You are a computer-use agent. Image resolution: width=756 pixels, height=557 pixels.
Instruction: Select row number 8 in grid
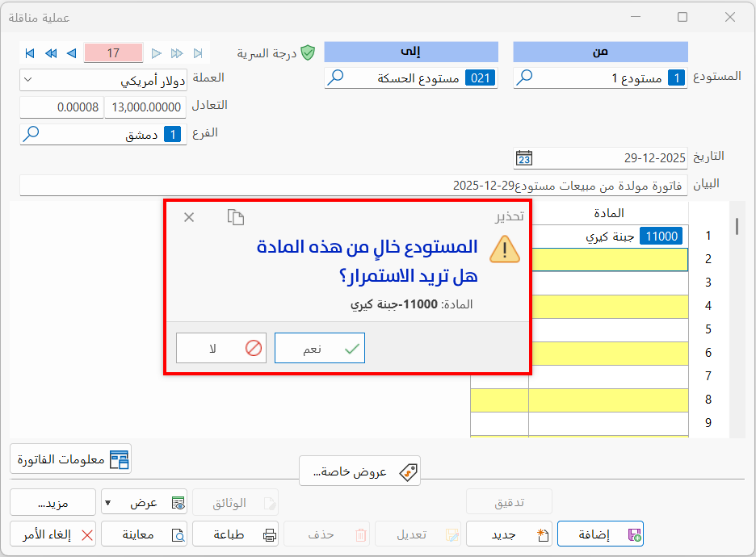point(708,400)
